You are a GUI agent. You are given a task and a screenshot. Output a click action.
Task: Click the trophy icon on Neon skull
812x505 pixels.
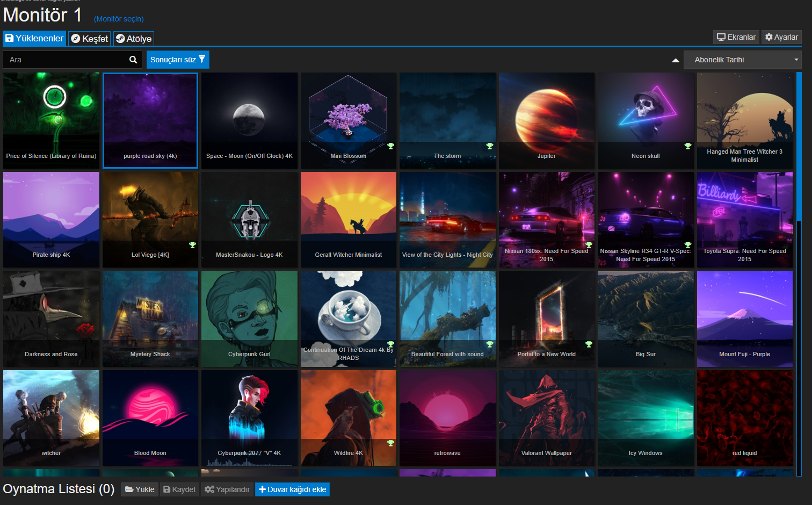(x=688, y=146)
